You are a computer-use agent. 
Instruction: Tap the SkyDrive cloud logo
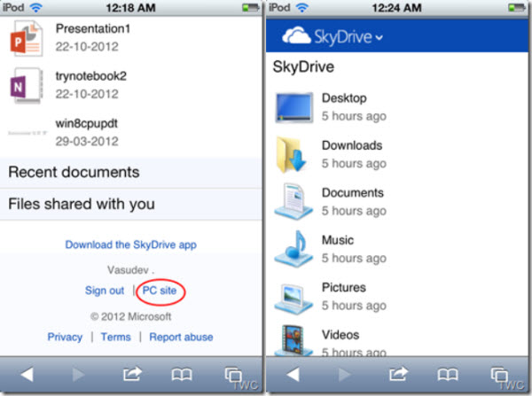(x=296, y=35)
